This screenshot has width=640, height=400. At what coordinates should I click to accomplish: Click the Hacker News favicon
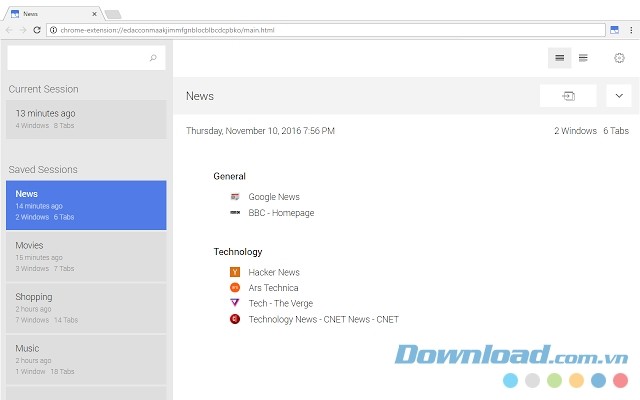coord(235,272)
